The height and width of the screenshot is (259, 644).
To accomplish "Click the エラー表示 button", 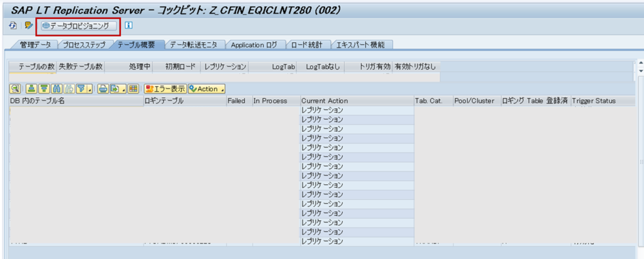I will (x=165, y=89).
